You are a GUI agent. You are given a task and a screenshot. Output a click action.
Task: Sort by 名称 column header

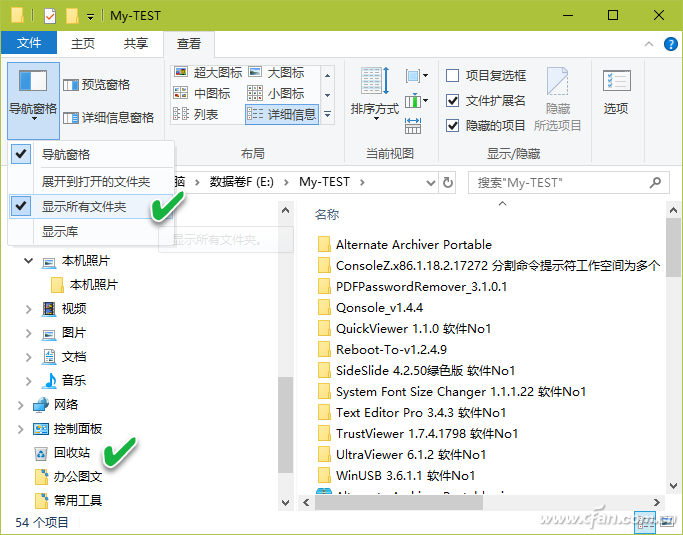pos(327,214)
